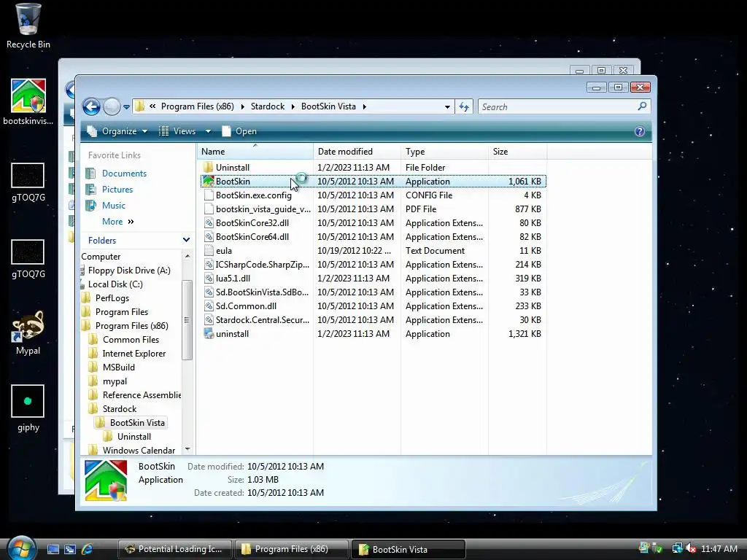
Task: Change layout with the Views button
Action: tap(178, 131)
